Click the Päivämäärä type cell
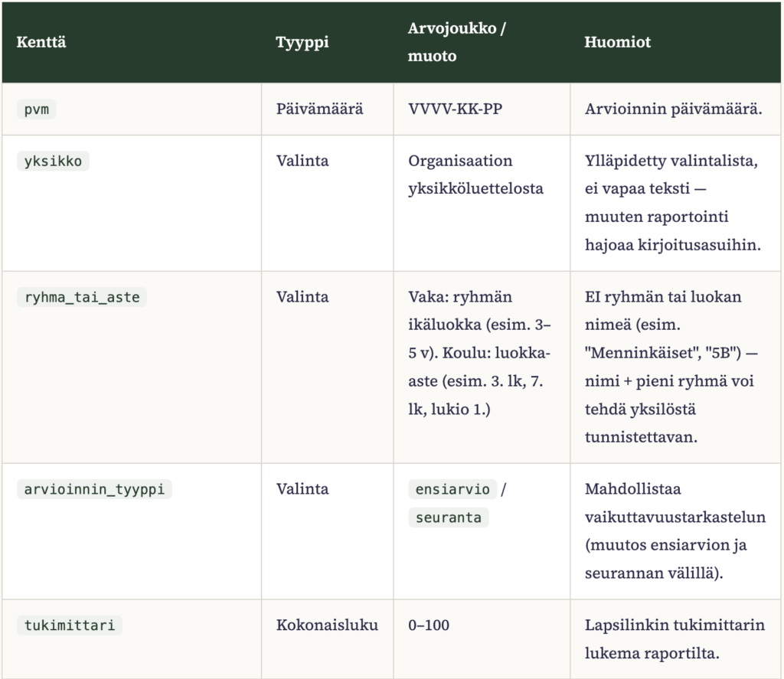This screenshot has width=784, height=679. [320, 109]
